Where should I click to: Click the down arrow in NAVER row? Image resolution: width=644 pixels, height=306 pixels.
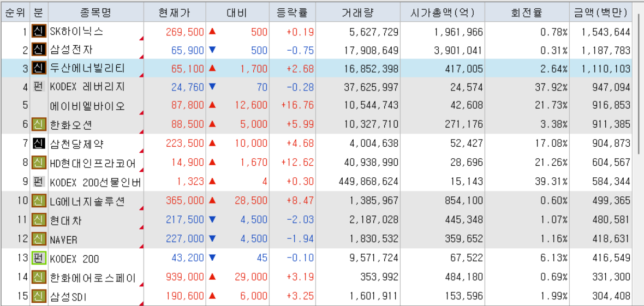(x=212, y=238)
